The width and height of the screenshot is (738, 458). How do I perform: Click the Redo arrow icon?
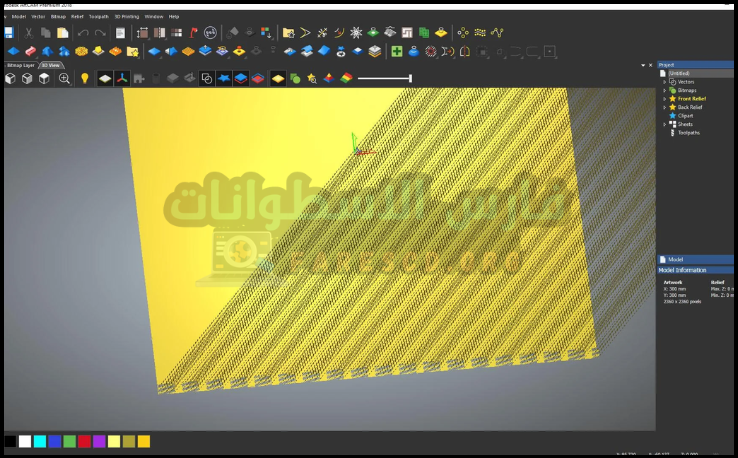pos(100,33)
